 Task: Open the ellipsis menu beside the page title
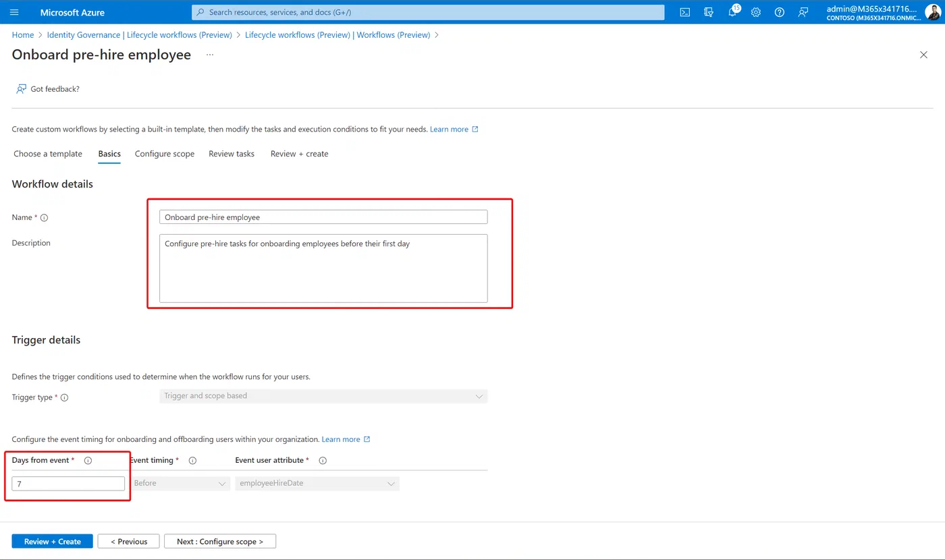[x=210, y=55]
